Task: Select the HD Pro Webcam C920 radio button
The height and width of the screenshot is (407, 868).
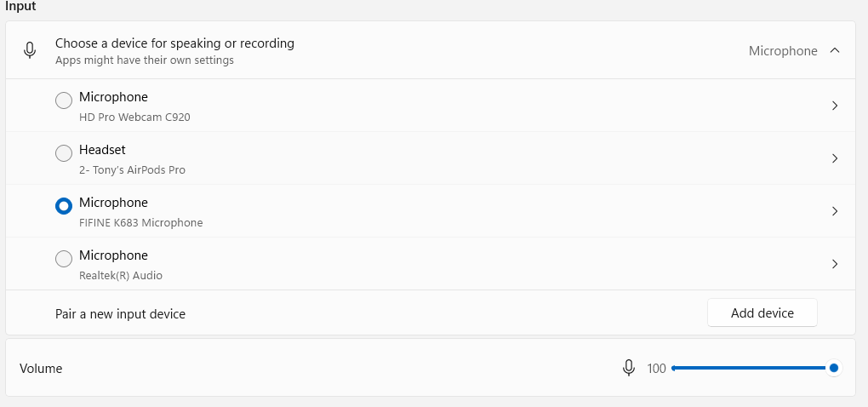Action: pyautogui.click(x=64, y=101)
